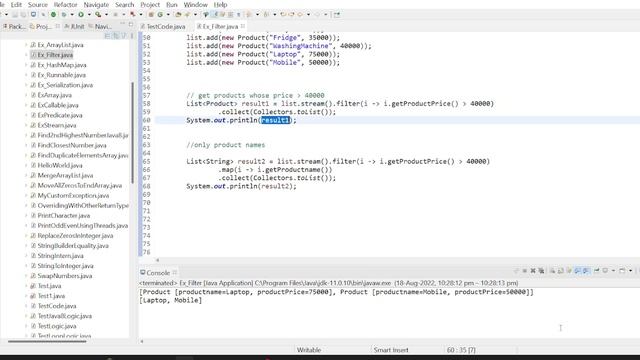Click the Open Console icon
The height and width of the screenshot is (360, 640).
[x=622, y=271]
